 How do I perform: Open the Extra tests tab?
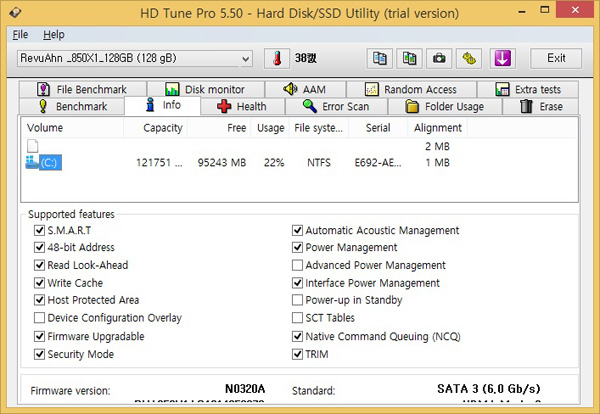[x=528, y=89]
